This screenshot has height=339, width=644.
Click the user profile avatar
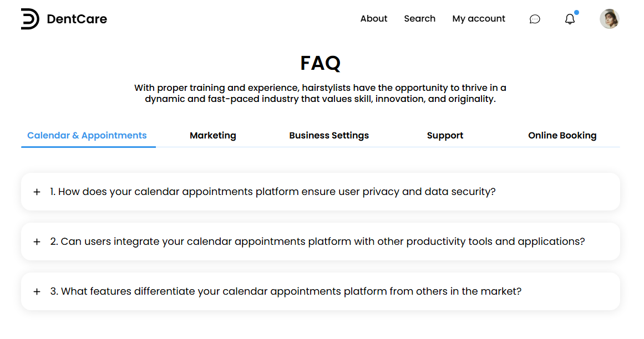(609, 19)
